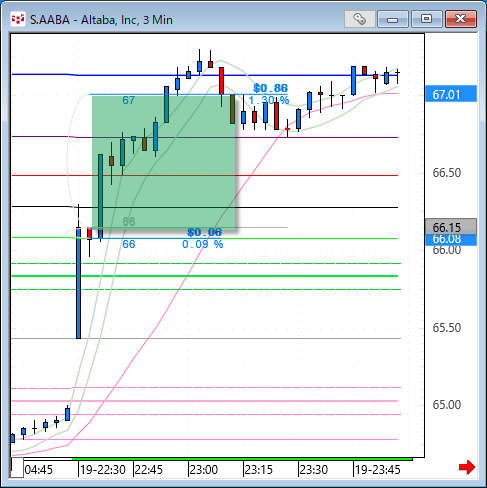Click the 23:15 time axis label
The height and width of the screenshot is (488, 487).
tap(259, 470)
